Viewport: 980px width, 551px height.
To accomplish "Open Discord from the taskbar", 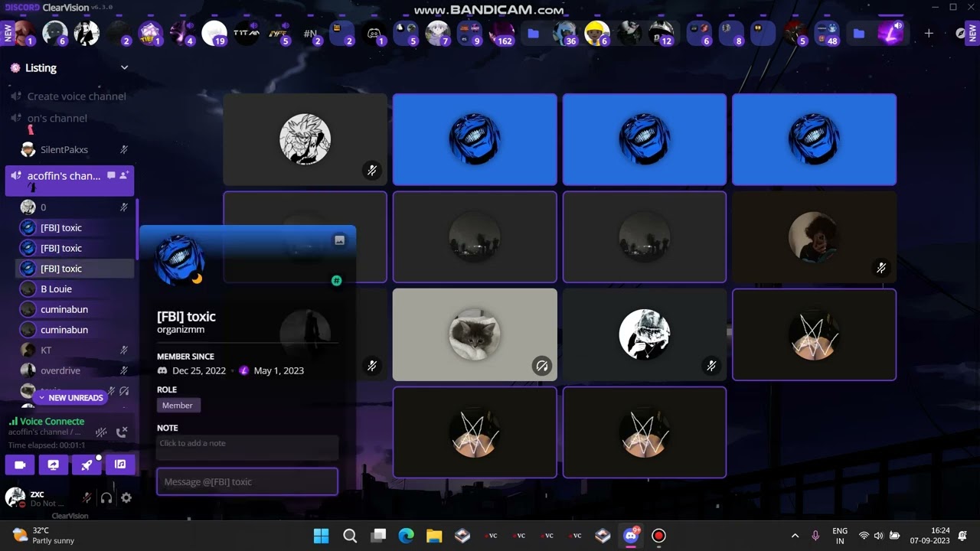I will (x=631, y=535).
